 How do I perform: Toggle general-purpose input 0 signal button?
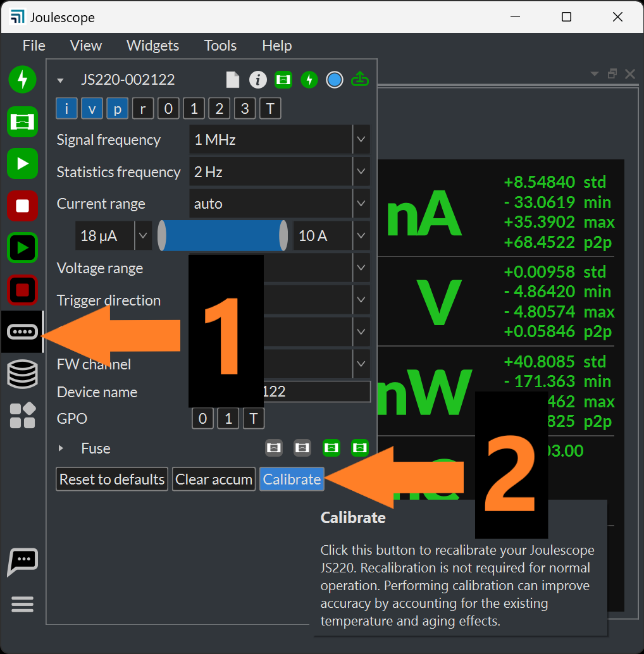pos(168,109)
